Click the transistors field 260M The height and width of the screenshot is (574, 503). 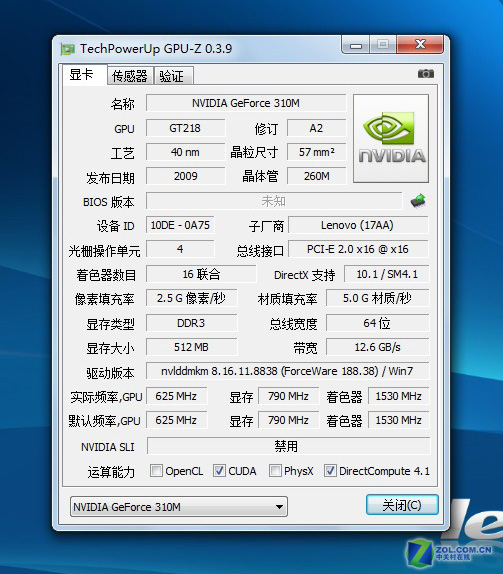[x=317, y=176]
